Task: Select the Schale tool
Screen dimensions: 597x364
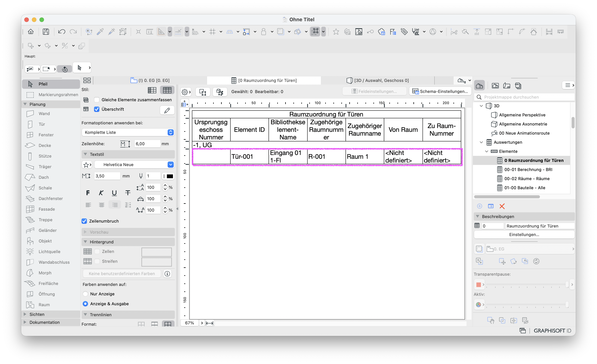Action: [45, 188]
